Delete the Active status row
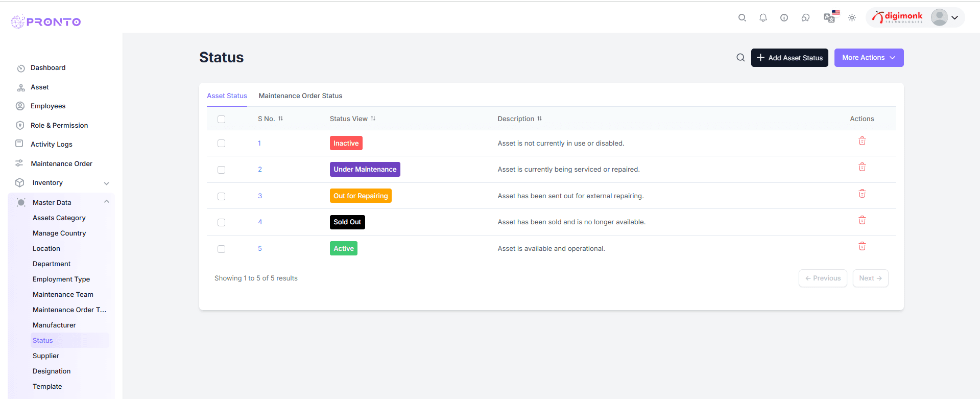Image resolution: width=980 pixels, height=399 pixels. [x=862, y=246]
